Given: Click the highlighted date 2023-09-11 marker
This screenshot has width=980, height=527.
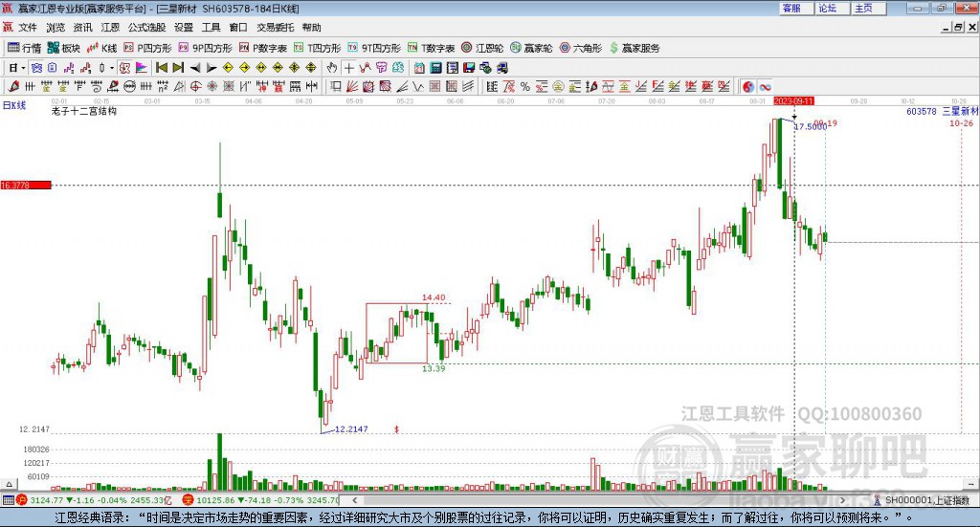Looking at the screenshot, I should click(x=793, y=101).
